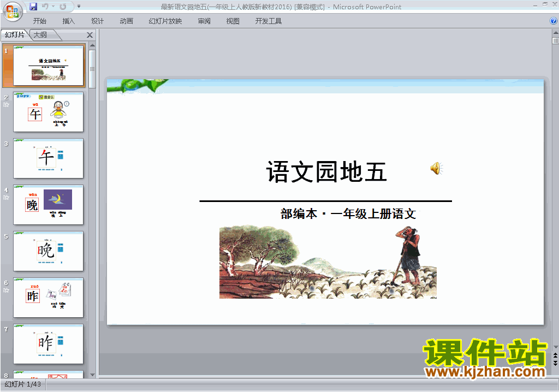This screenshot has height=392, width=559.
Task: Click animation star icon beside slide 6
Action: click(6, 290)
